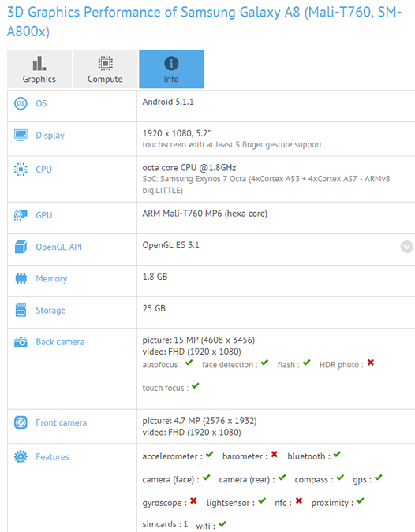Click the Memory label
Viewport: 415px width, 532px height.
pyautogui.click(x=51, y=279)
